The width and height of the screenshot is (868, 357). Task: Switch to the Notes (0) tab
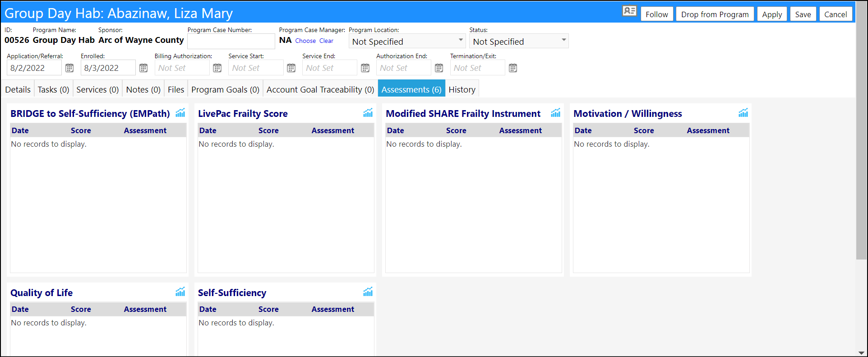pos(143,89)
